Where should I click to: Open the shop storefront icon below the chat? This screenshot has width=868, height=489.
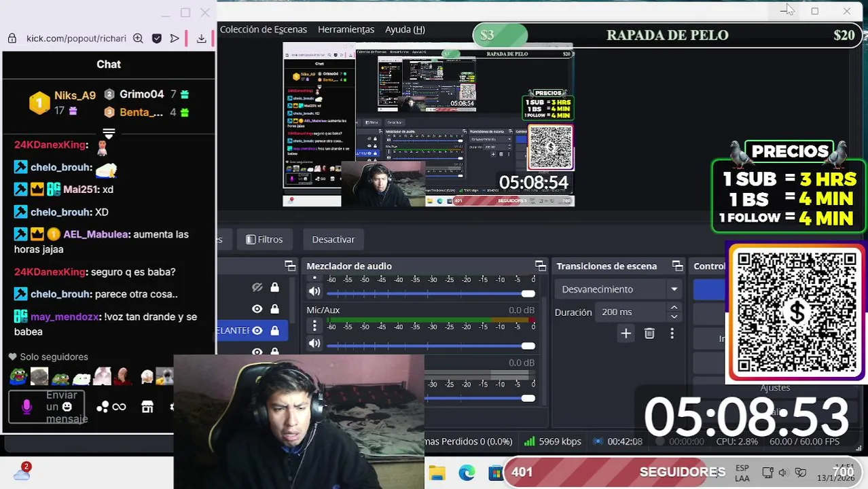(x=147, y=407)
